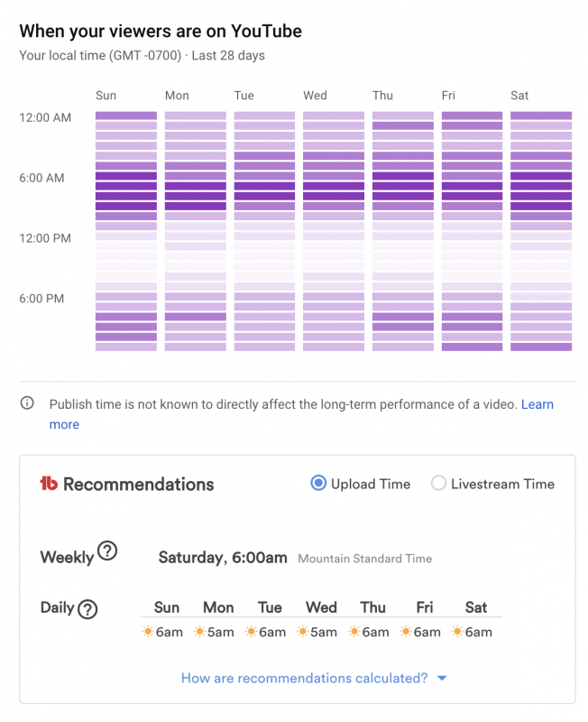This screenshot has width=588, height=722.
Task: Click the help icon next to Weekly
Action: point(107,551)
